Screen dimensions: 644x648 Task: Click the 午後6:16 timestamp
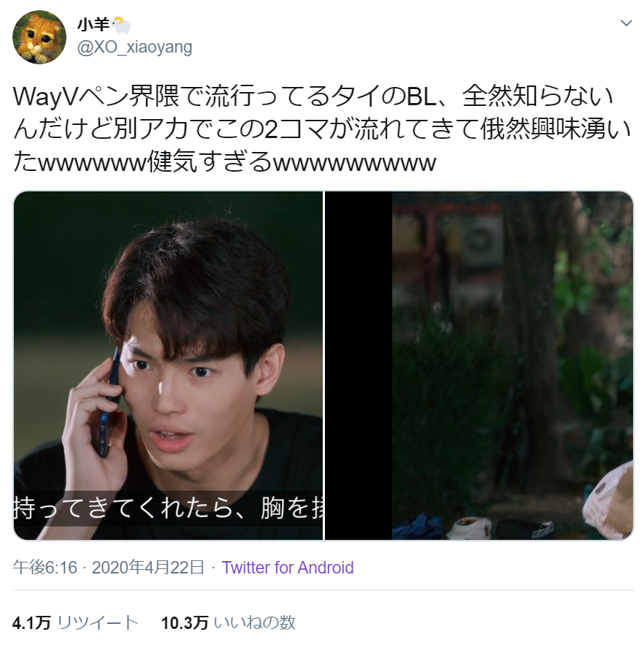pyautogui.click(x=45, y=568)
